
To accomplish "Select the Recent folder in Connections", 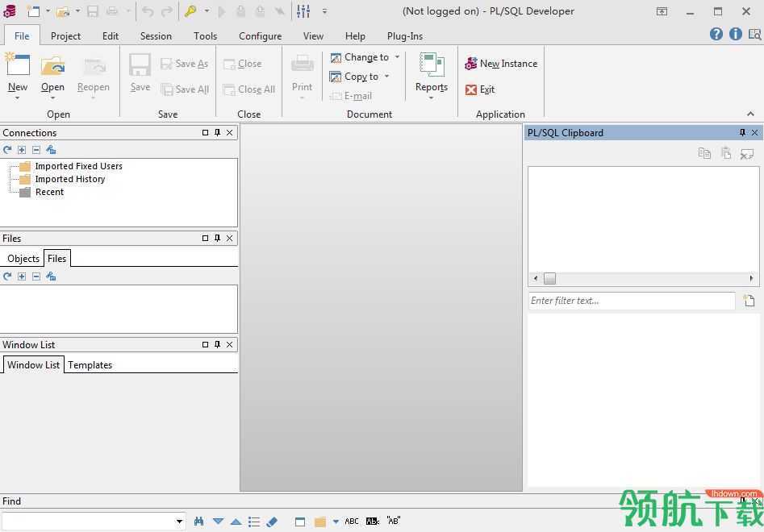I will (x=42, y=192).
